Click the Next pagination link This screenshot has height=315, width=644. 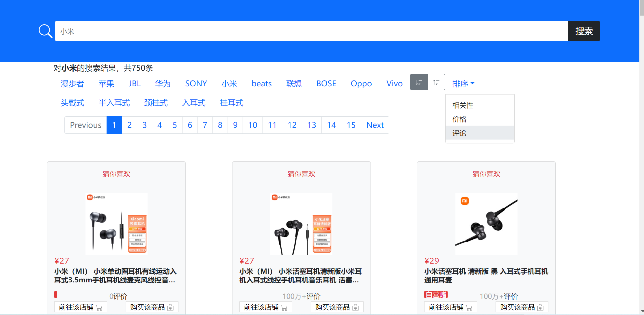(x=375, y=125)
